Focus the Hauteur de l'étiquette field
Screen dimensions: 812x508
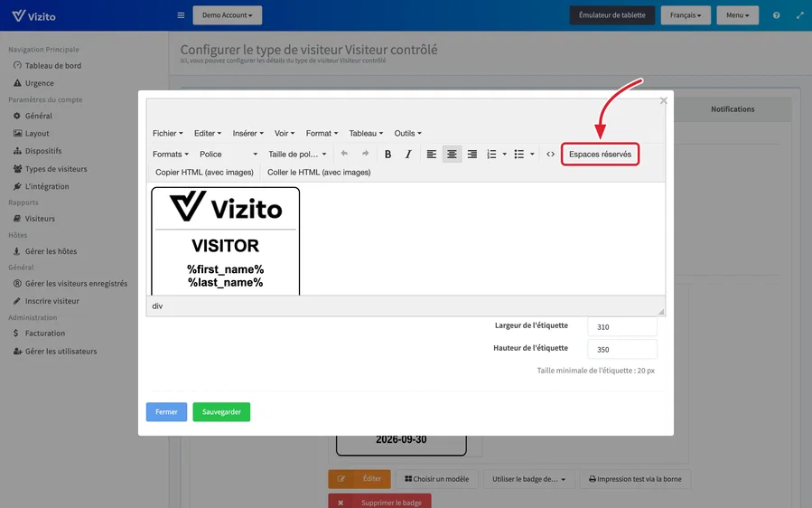click(x=622, y=350)
